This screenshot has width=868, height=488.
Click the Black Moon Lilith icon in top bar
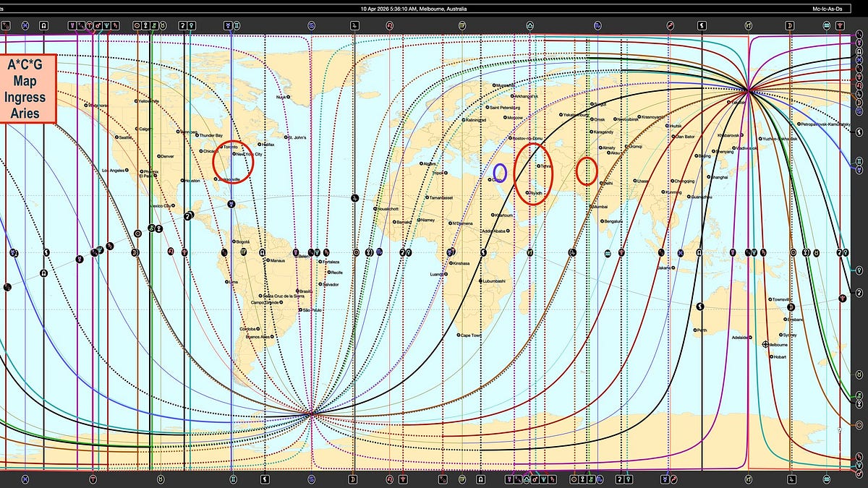click(x=701, y=25)
